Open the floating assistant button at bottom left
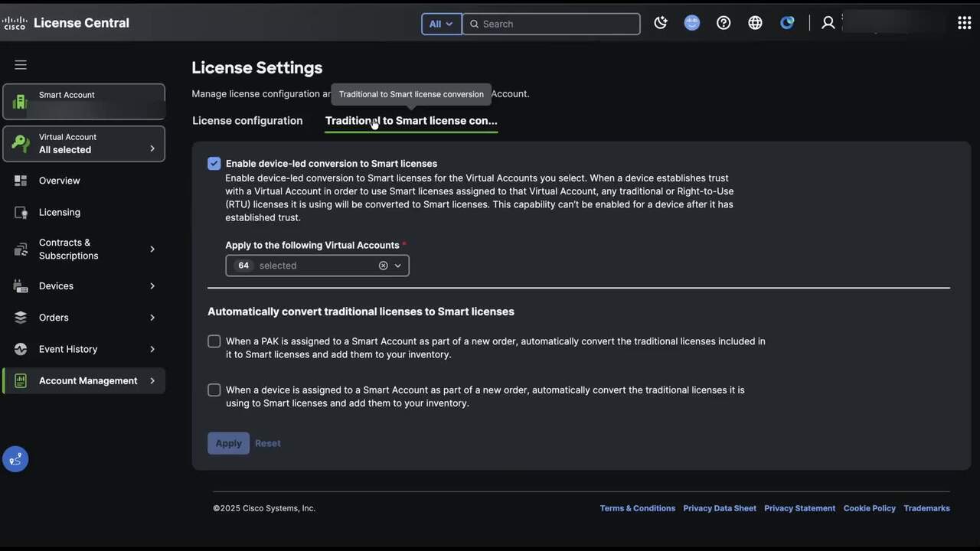Viewport: 980px width, 551px height. pyautogui.click(x=15, y=459)
